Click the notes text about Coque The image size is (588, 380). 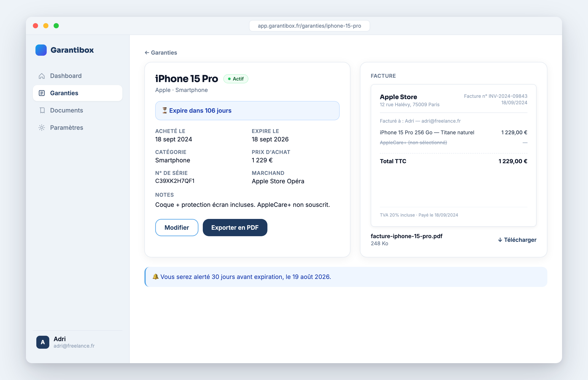coord(242,205)
